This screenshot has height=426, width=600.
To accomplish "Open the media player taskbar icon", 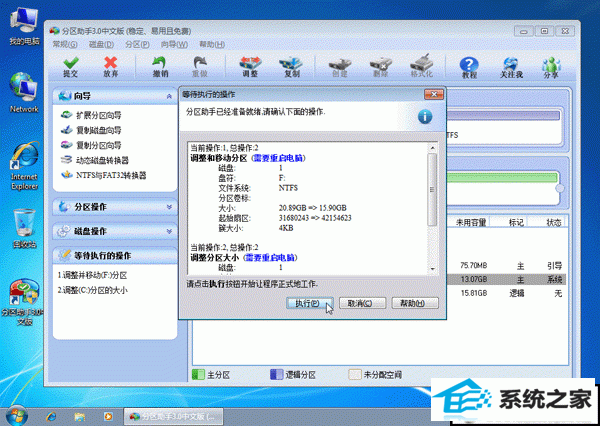I will [x=108, y=416].
